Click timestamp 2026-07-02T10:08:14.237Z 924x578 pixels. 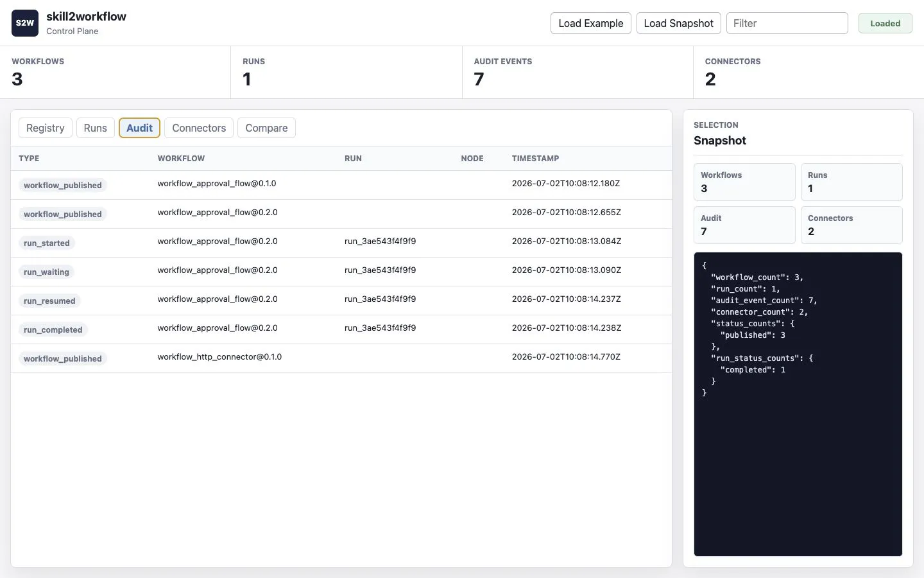tap(567, 299)
